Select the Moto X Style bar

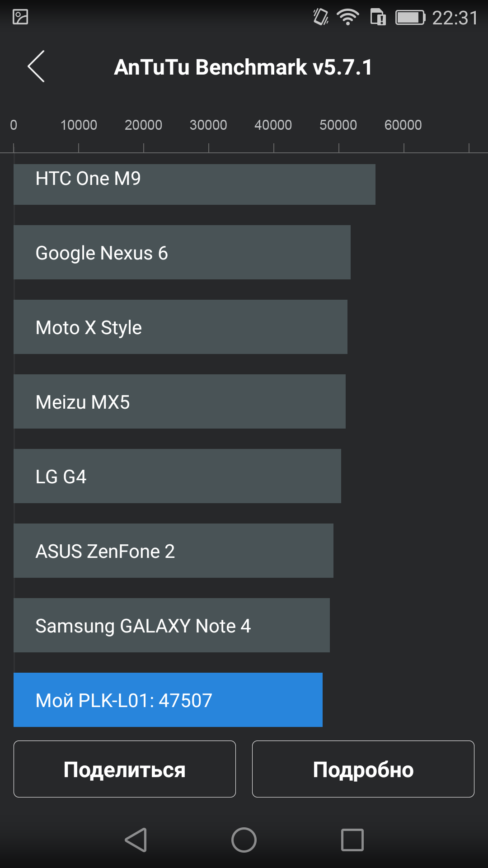click(180, 327)
